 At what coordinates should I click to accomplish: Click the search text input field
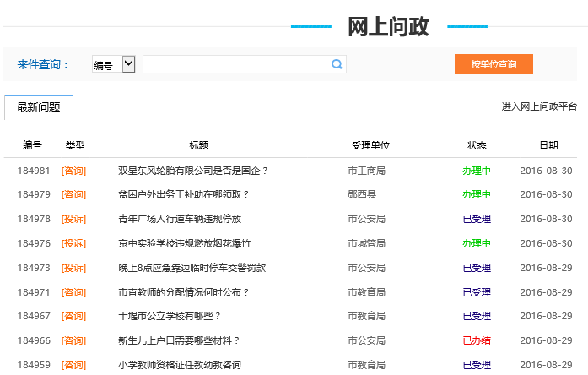click(235, 64)
